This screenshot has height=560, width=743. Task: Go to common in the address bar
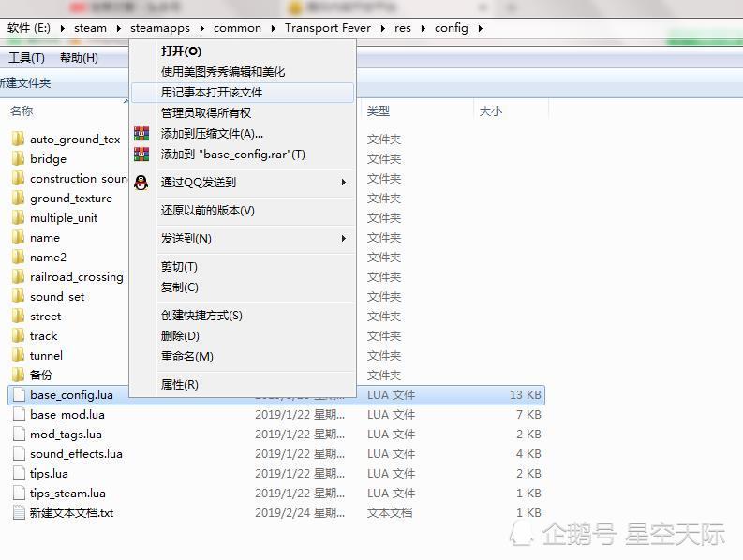point(237,28)
